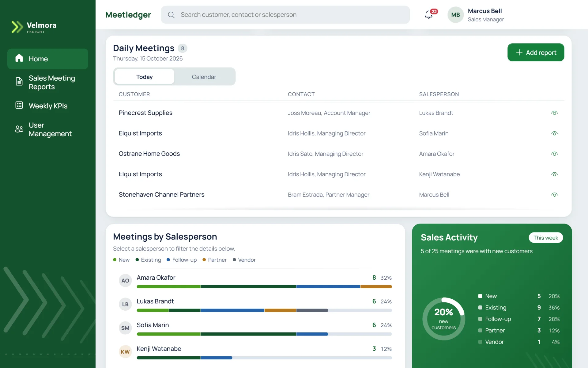Select Lukas Brandt's meetings bar
588x368 pixels.
(x=264, y=310)
